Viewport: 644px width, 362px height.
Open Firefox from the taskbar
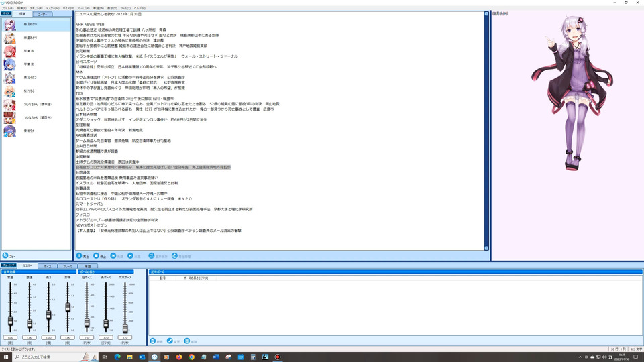click(179, 357)
